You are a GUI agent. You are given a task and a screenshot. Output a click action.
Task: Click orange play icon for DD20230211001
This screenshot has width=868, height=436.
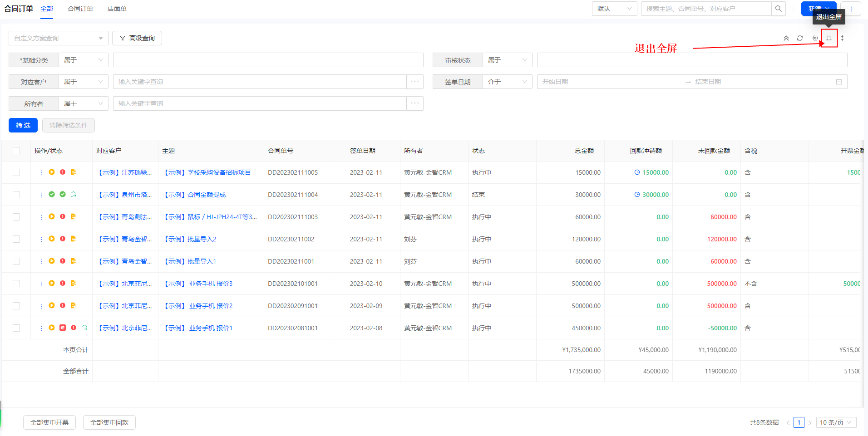point(52,261)
